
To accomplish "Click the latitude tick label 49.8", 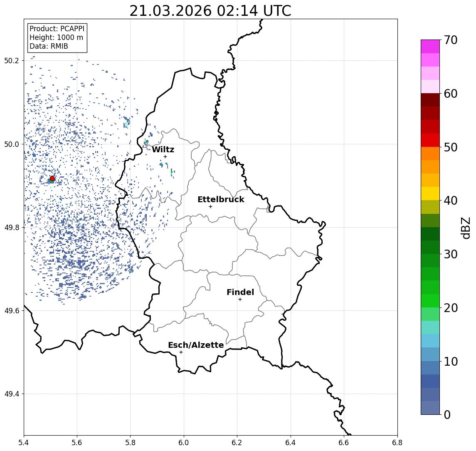I will tap(12, 227).
